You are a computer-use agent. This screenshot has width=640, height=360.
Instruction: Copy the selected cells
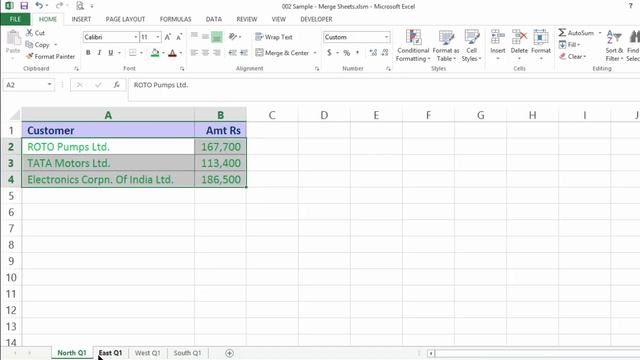pos(38,44)
